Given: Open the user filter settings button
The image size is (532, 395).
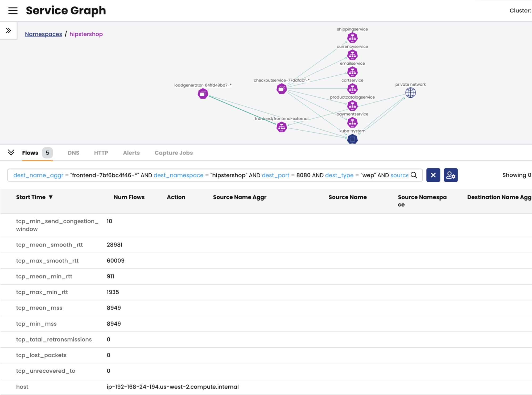Looking at the screenshot, I should tap(451, 175).
